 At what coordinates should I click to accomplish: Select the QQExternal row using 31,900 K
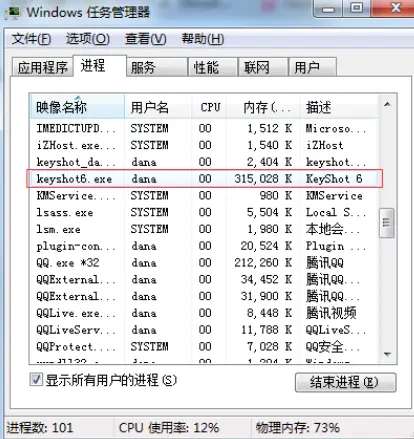[x=204, y=296]
